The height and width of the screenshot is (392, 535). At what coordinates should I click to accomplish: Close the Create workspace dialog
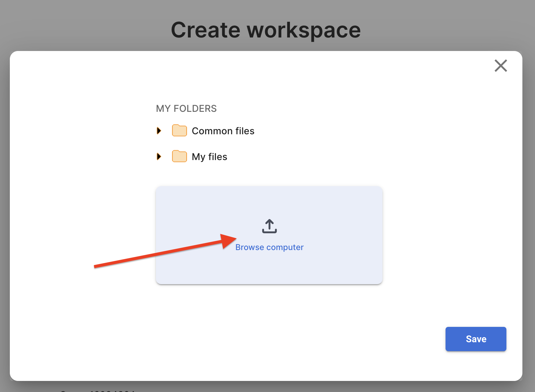point(501,65)
